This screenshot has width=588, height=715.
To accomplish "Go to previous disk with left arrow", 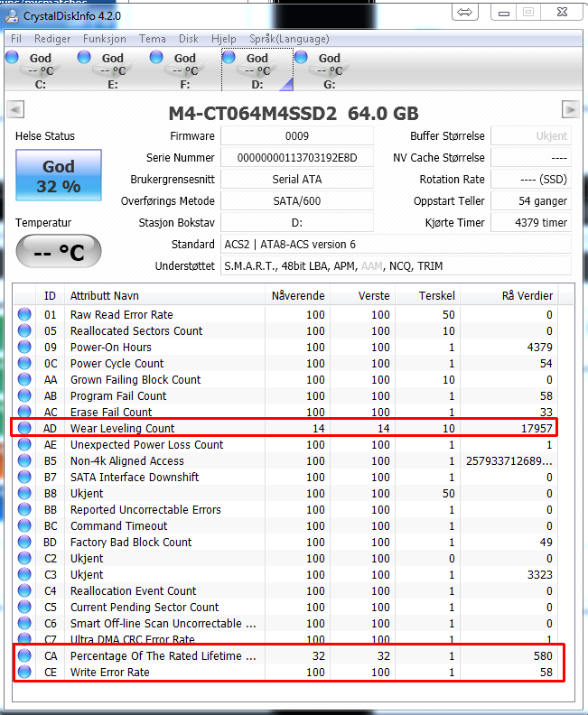I will click(15, 109).
